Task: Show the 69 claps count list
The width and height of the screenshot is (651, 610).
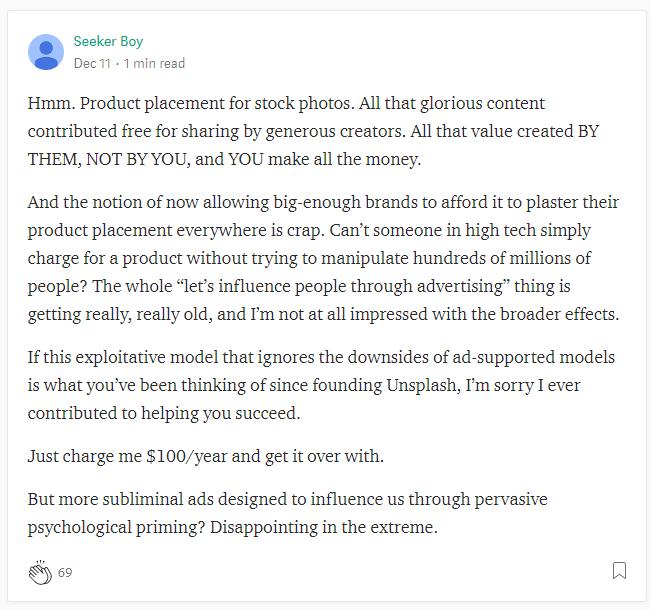Action: pyautogui.click(x=65, y=573)
